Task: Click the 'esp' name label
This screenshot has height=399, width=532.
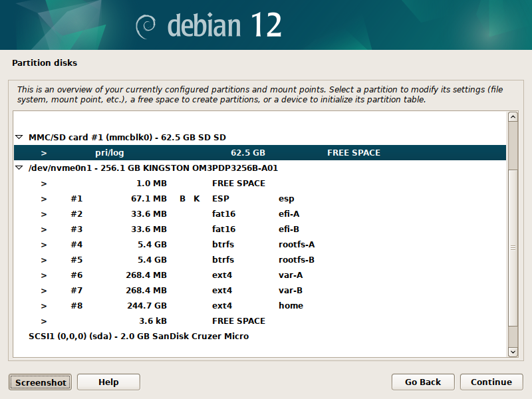Action: coord(287,199)
